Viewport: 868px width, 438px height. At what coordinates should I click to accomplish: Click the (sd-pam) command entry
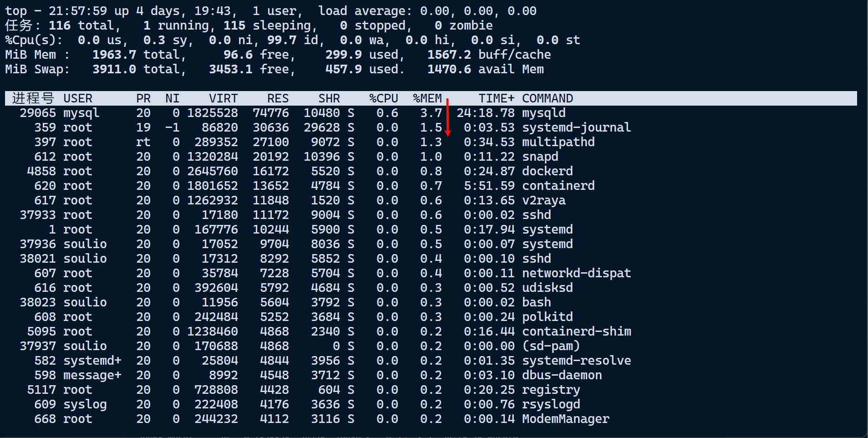(x=551, y=346)
